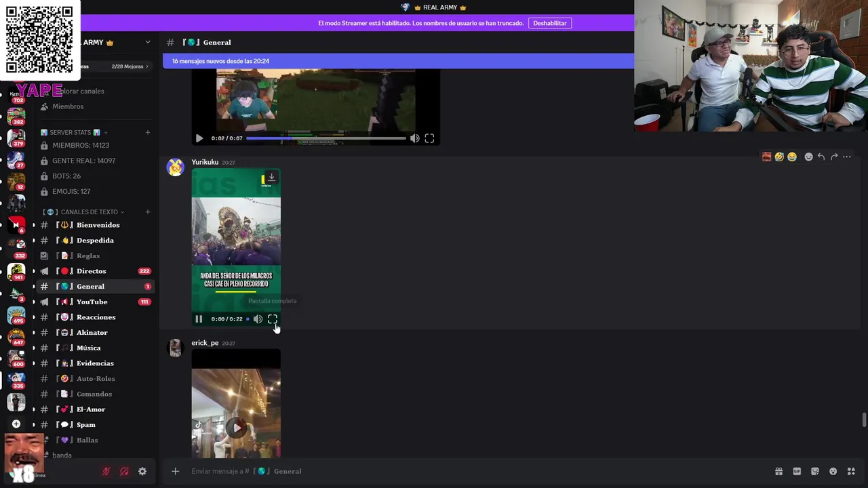Open the erick_pe username profile
868x488 pixels.
tap(205, 343)
